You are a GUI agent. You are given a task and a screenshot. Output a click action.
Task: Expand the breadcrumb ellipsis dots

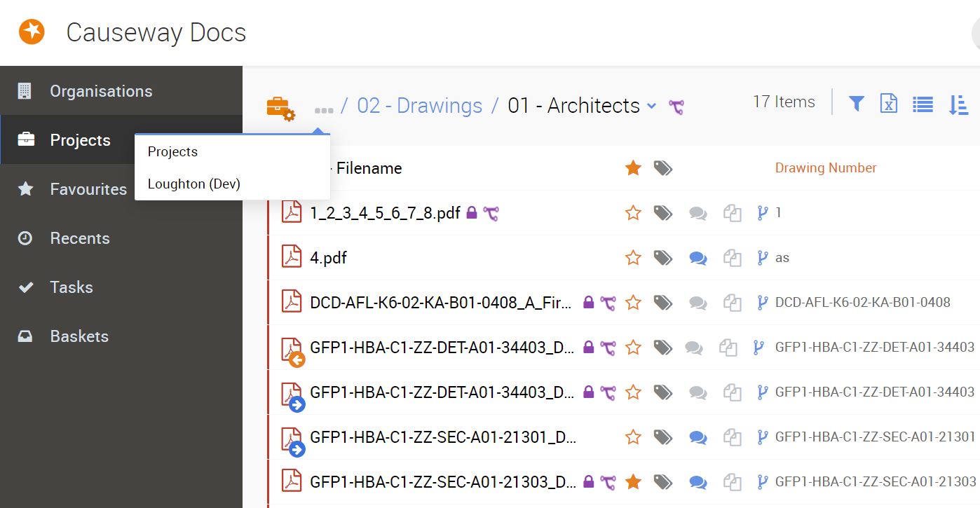(x=324, y=111)
